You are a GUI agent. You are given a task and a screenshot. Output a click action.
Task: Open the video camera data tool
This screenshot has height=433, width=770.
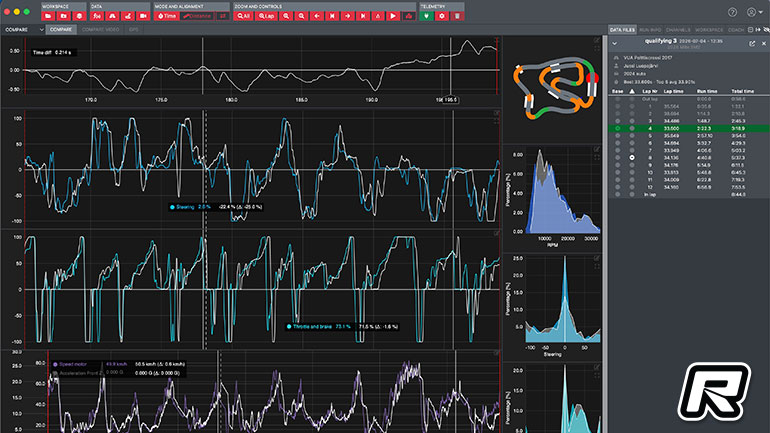143,16
